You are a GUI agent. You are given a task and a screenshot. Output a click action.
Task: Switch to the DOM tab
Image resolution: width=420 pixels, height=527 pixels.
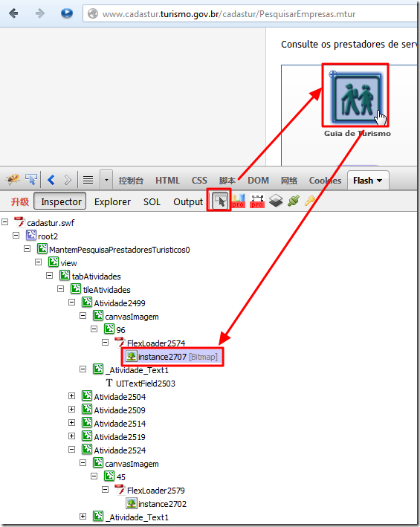[258, 181]
